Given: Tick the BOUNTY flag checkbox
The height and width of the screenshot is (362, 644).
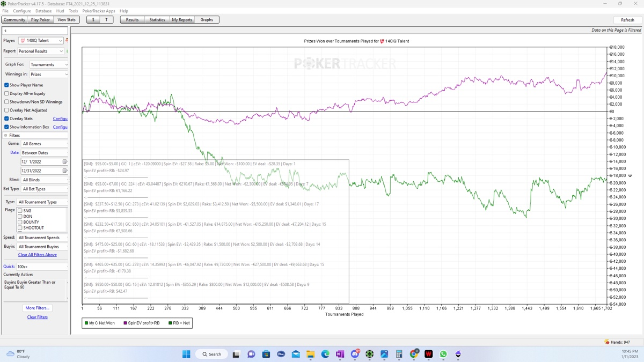Looking at the screenshot, I should pyautogui.click(x=20, y=222).
